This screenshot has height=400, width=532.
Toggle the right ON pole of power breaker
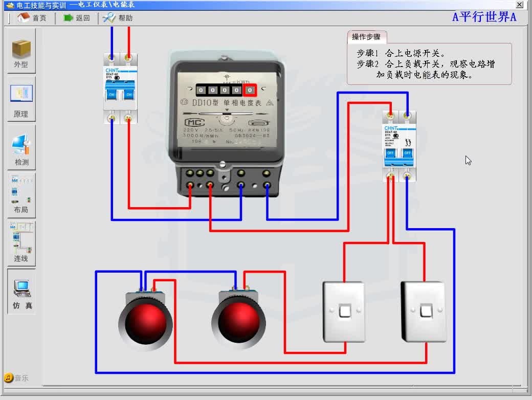pos(129,95)
